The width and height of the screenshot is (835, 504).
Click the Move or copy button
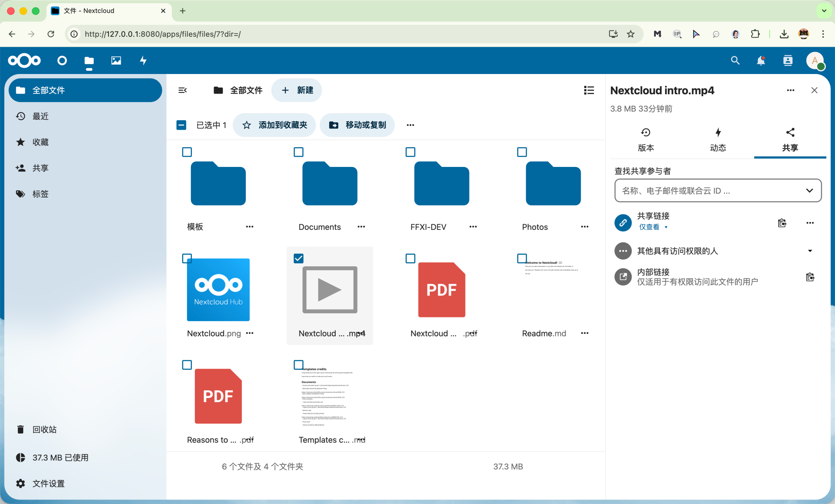tap(357, 125)
